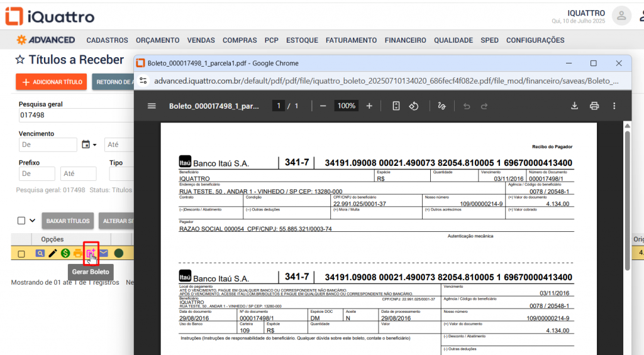
Task: Click the Vencimento De date field
Action: (48, 145)
